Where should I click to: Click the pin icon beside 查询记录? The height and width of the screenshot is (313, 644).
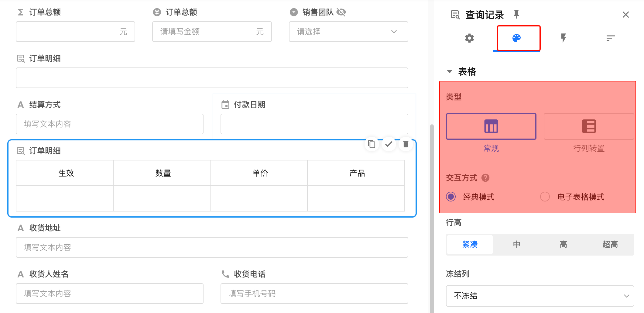[x=516, y=14]
